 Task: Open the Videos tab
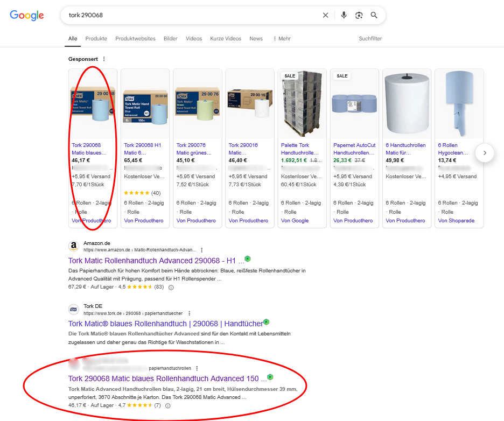point(194,39)
